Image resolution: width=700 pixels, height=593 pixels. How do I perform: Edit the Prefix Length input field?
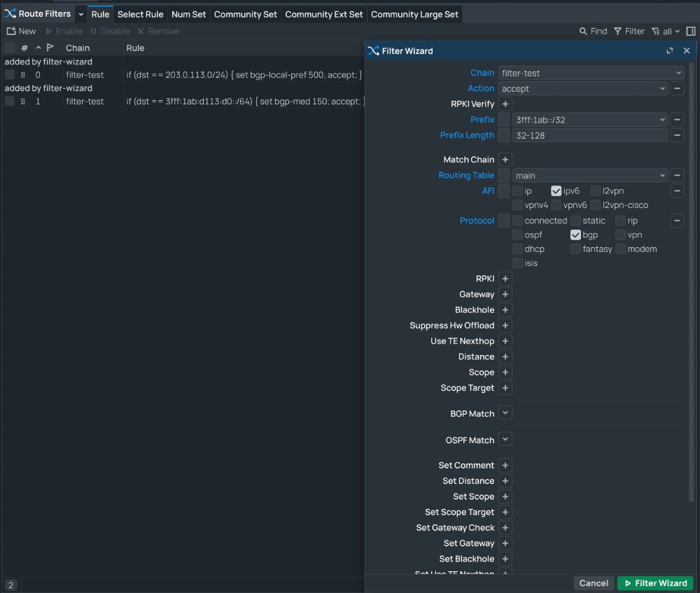589,135
